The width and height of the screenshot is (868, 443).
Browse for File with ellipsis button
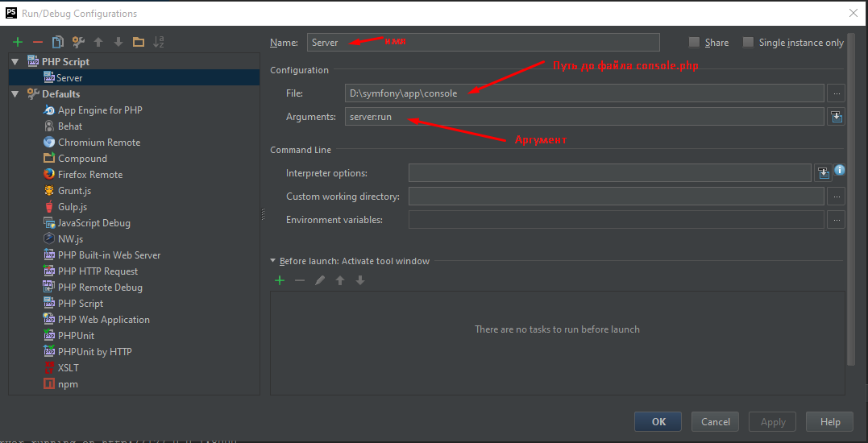click(x=837, y=93)
